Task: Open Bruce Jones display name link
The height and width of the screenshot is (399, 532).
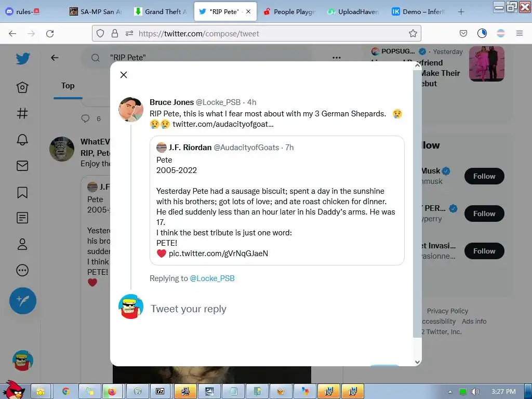Action: click(171, 102)
